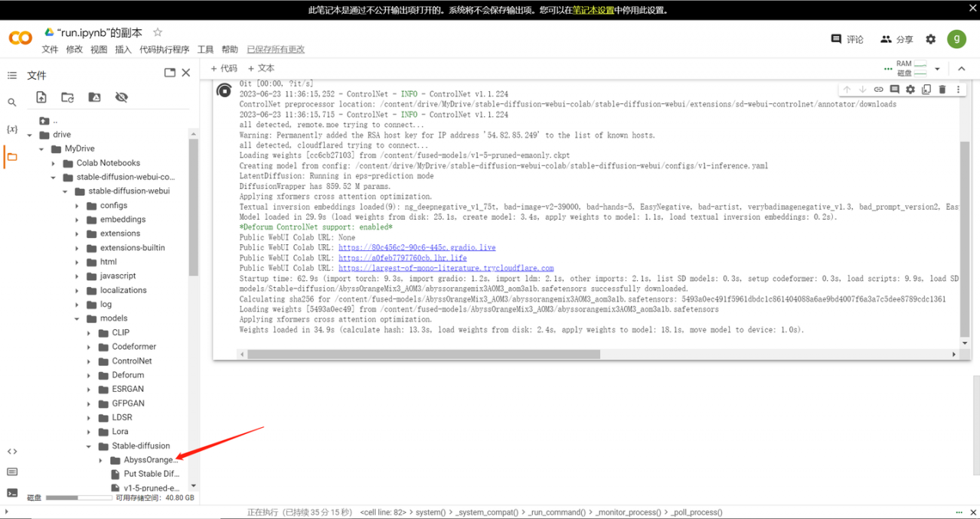Star the run.ipynb notebook

click(x=158, y=32)
